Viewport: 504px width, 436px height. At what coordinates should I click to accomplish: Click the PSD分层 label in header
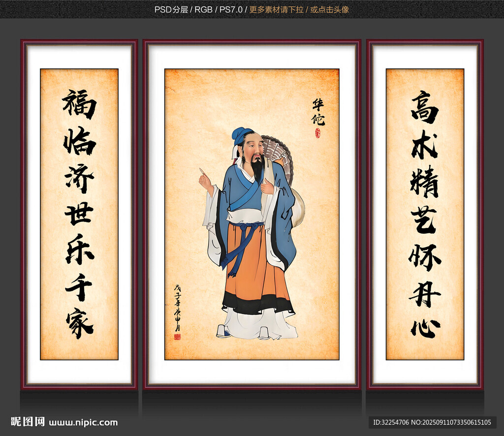point(171,10)
